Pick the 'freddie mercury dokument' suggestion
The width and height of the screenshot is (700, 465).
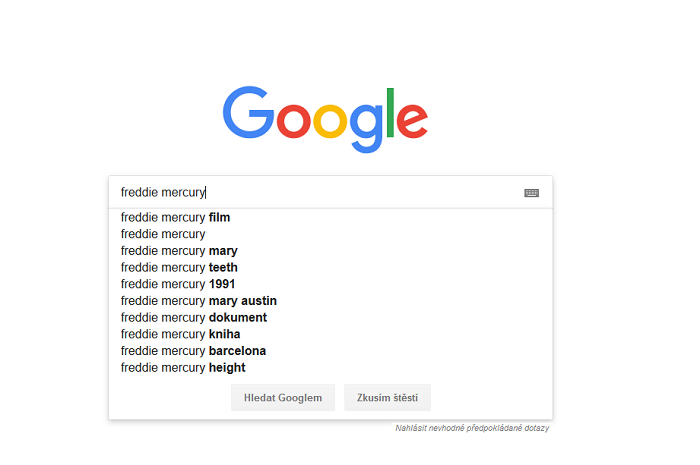(x=194, y=318)
